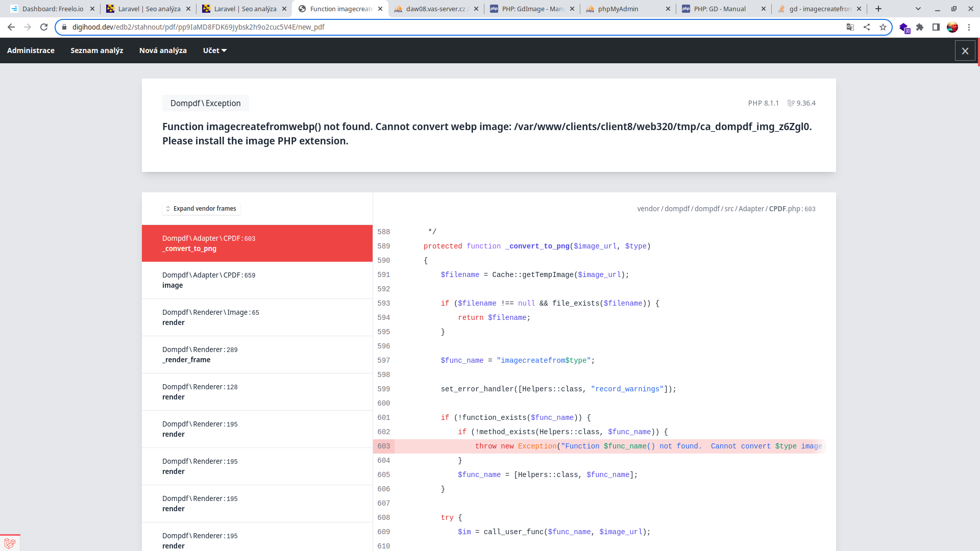Reload the current page
The width and height of the screenshot is (980, 551).
click(44, 27)
